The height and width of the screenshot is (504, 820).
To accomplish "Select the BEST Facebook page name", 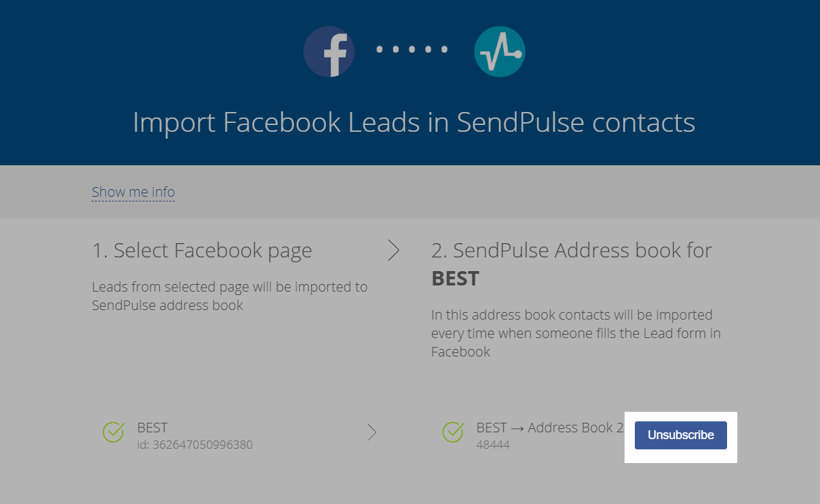I will 152,428.
